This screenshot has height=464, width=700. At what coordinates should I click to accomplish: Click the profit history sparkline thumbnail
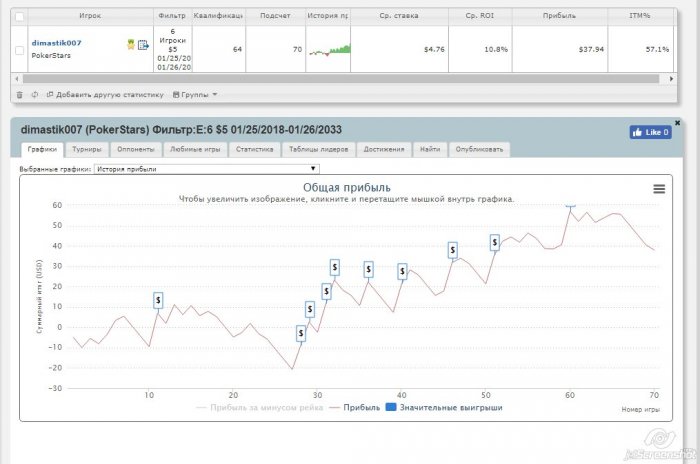coord(329,49)
